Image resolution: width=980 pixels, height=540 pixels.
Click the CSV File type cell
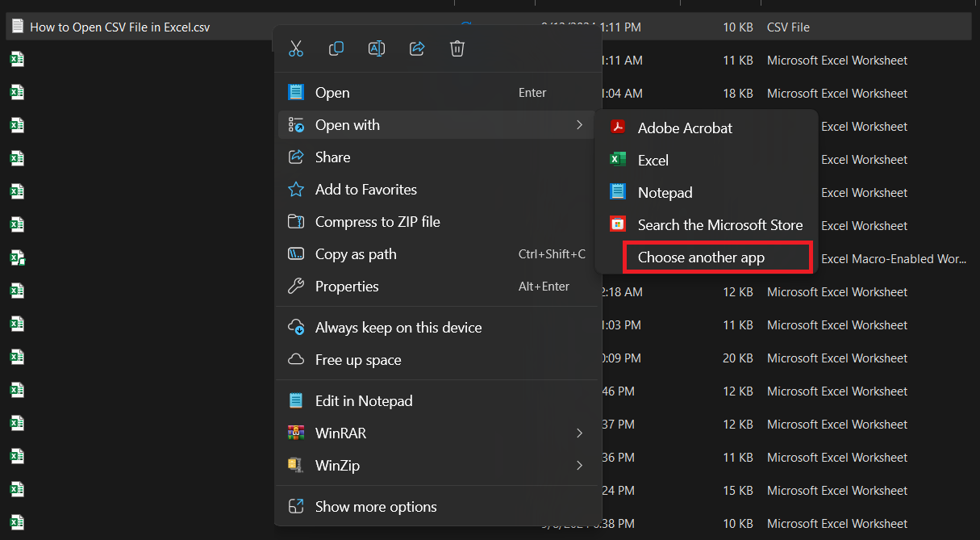coord(788,27)
